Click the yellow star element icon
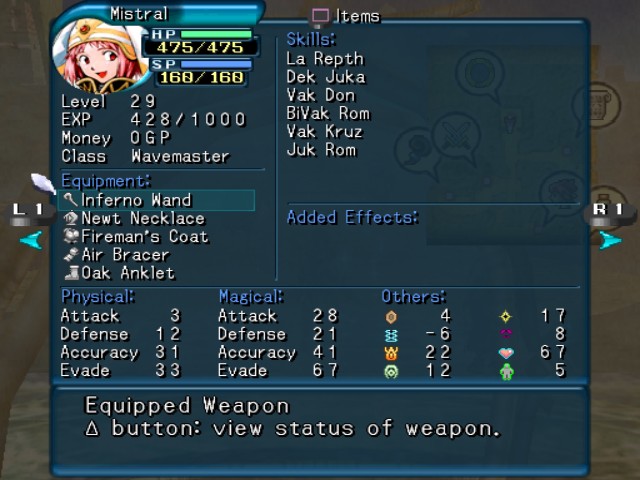This screenshot has height=480, width=640. click(506, 316)
